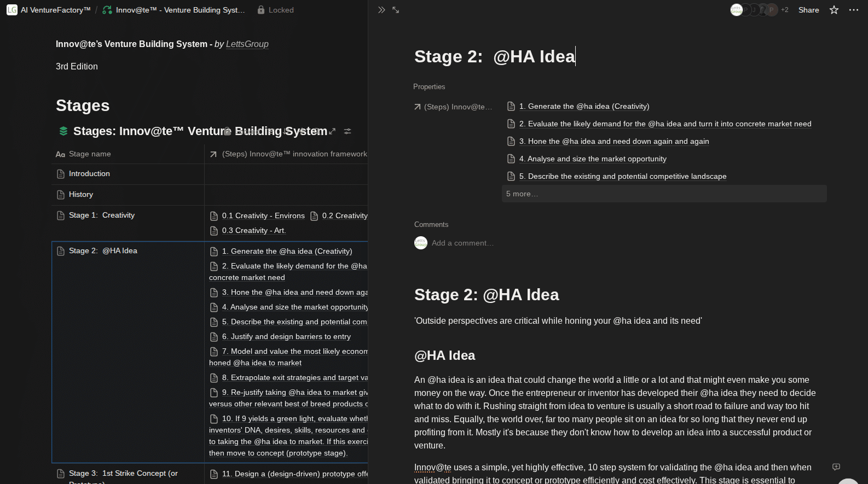Click the Locked padlock indicator
Image resolution: width=868 pixels, height=484 pixels.
275,10
